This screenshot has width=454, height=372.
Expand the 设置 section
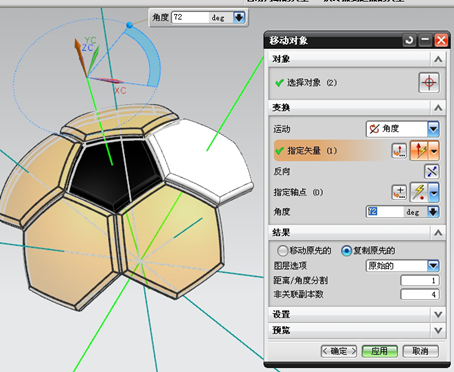(438, 314)
